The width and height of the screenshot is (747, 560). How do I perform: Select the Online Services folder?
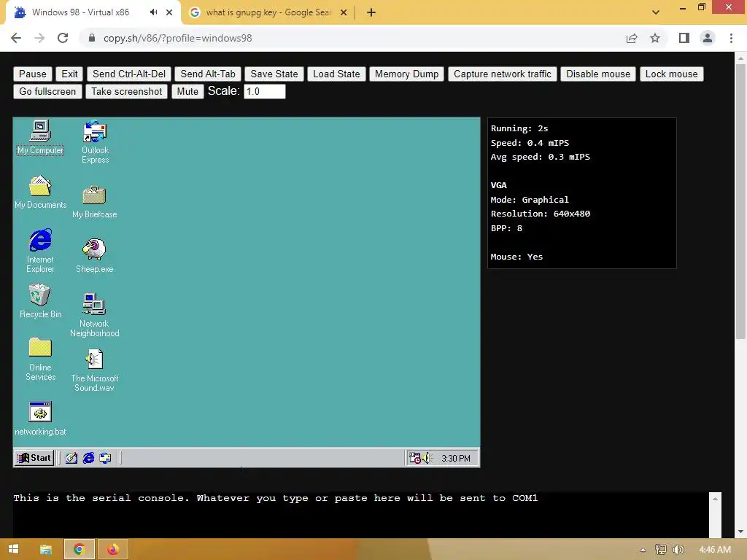(x=41, y=359)
